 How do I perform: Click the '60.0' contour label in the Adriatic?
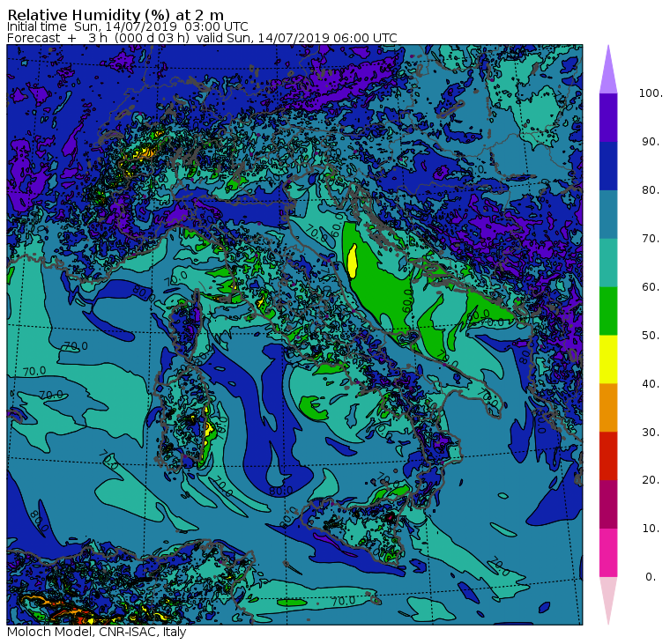[407, 300]
